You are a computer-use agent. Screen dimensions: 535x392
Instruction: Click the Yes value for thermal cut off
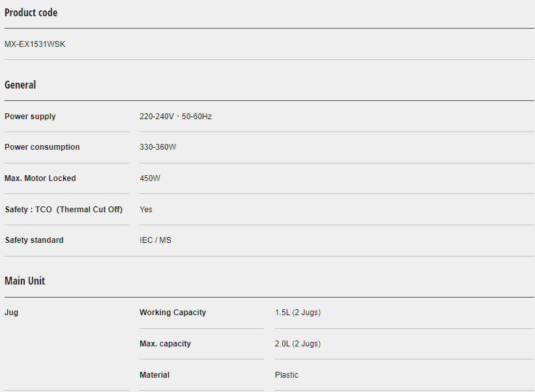tap(146, 210)
